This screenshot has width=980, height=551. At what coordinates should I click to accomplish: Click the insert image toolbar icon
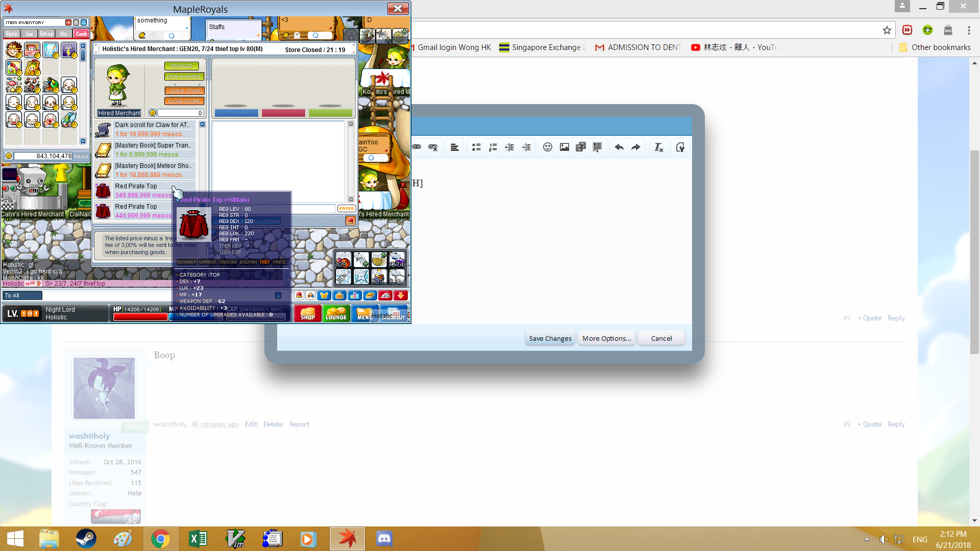tap(564, 147)
